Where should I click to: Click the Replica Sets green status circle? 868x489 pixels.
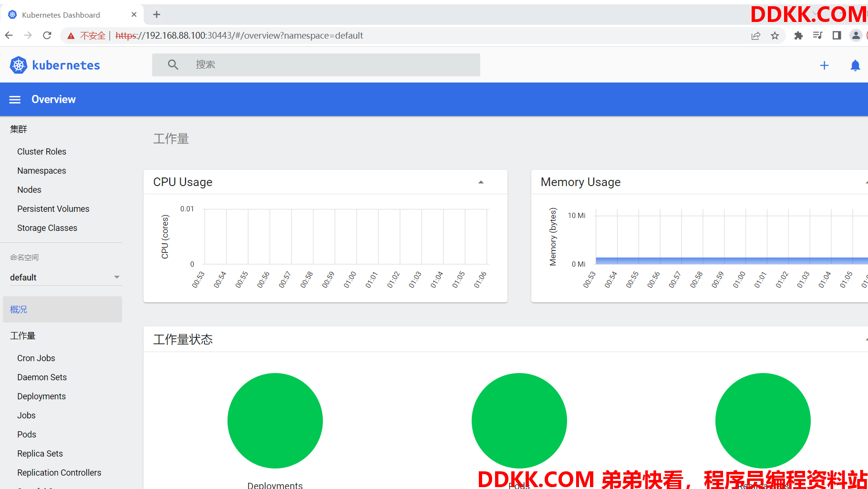click(763, 421)
